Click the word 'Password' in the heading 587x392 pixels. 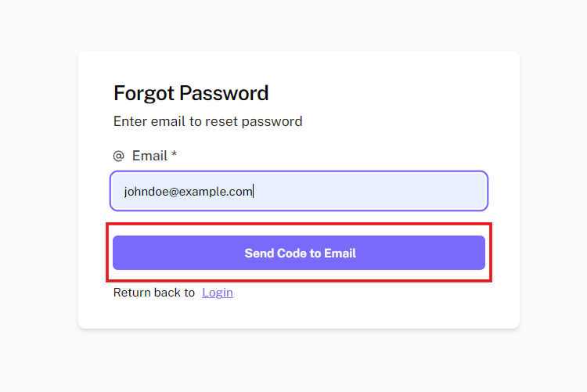click(x=224, y=93)
